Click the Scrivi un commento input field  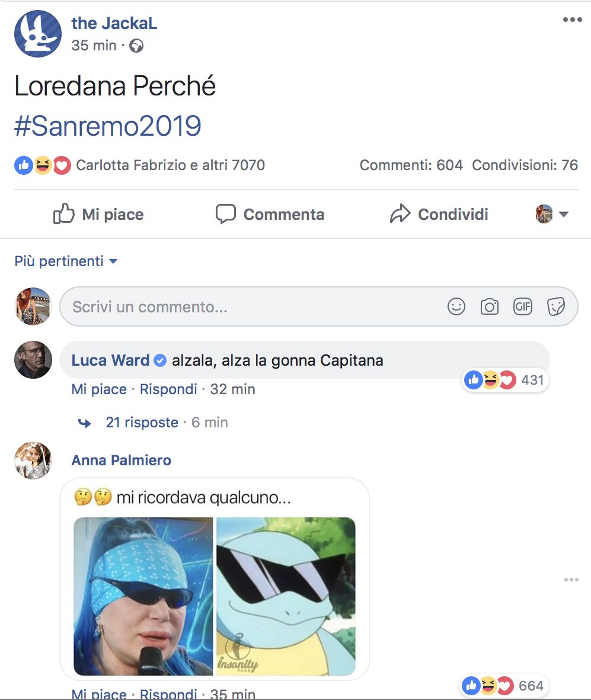point(319,306)
